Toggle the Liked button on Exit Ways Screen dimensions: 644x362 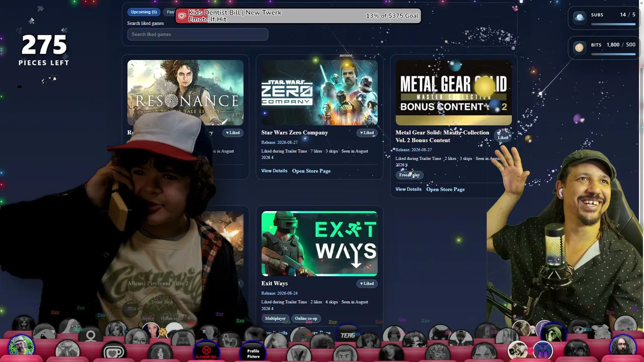[367, 284]
